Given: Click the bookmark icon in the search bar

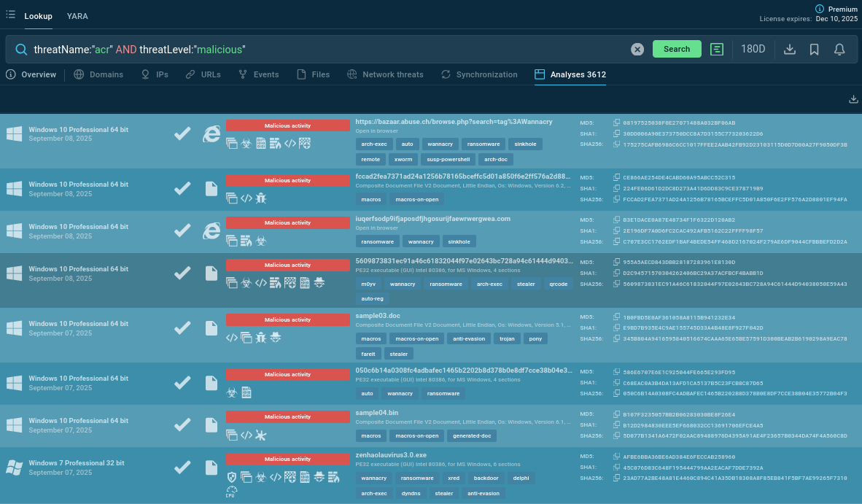Looking at the screenshot, I should 815,49.
